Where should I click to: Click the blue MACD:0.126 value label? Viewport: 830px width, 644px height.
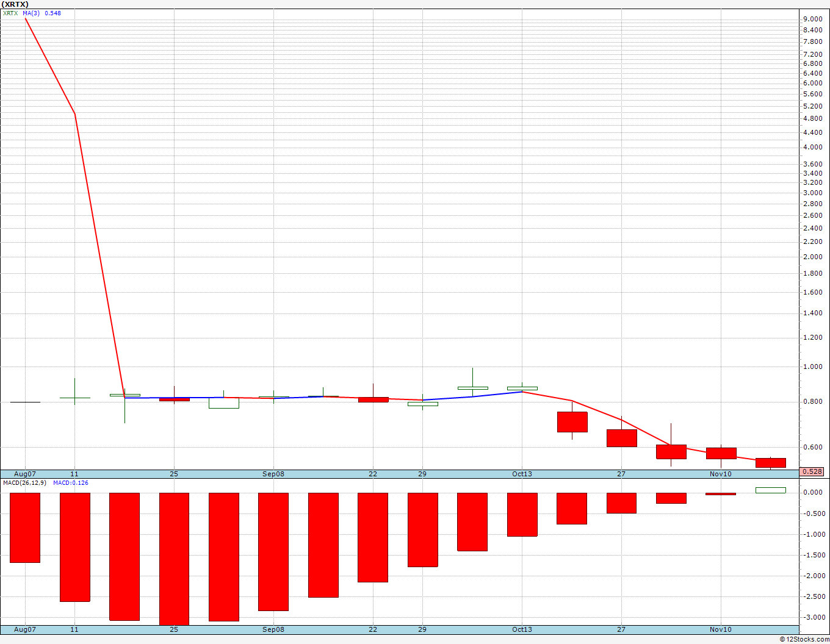coord(71,483)
